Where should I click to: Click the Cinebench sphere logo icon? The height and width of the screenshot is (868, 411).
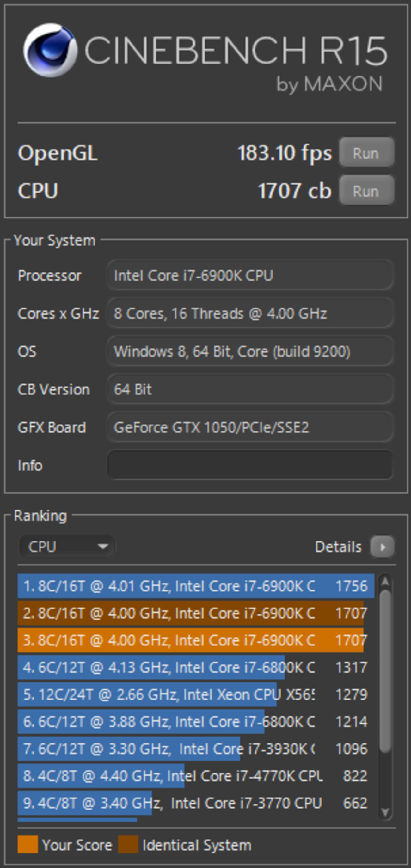(50, 50)
